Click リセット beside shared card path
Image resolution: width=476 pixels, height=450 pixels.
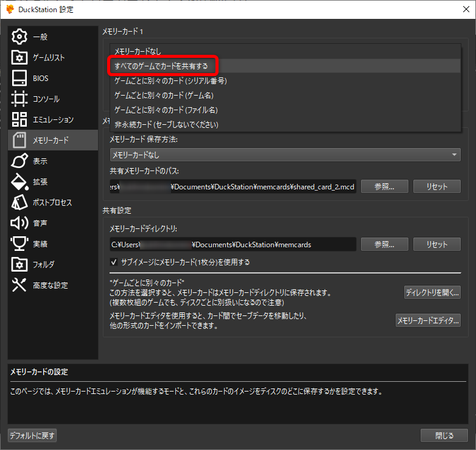tap(437, 186)
